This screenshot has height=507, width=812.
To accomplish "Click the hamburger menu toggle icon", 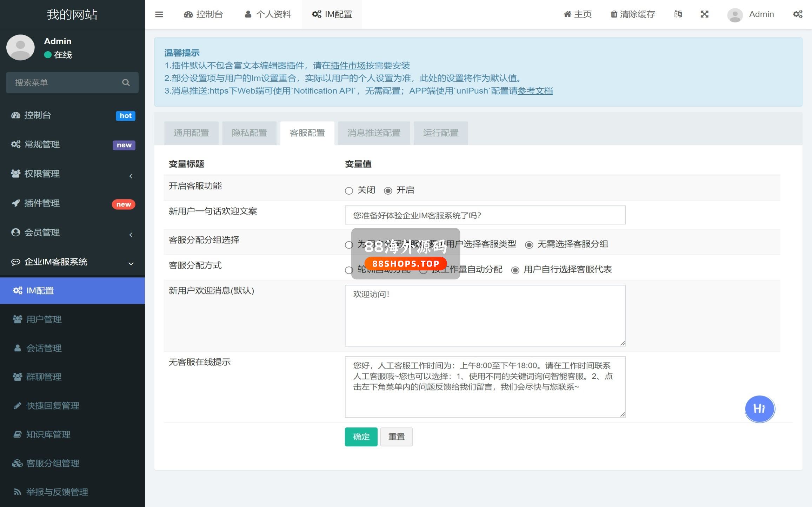I will (x=159, y=14).
